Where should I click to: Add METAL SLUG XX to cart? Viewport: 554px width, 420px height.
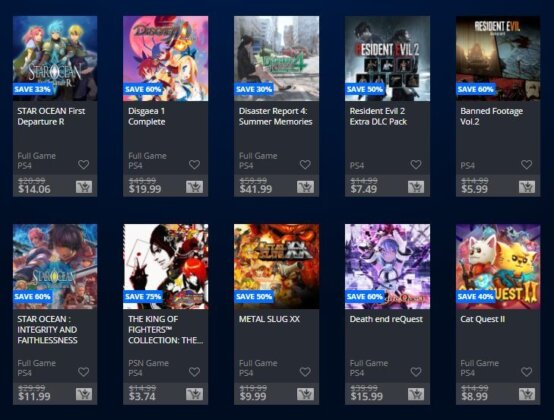click(x=305, y=394)
